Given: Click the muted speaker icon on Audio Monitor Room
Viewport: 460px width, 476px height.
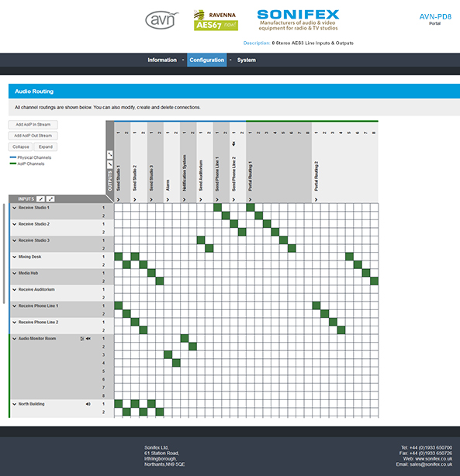Looking at the screenshot, I should click(x=88, y=339).
